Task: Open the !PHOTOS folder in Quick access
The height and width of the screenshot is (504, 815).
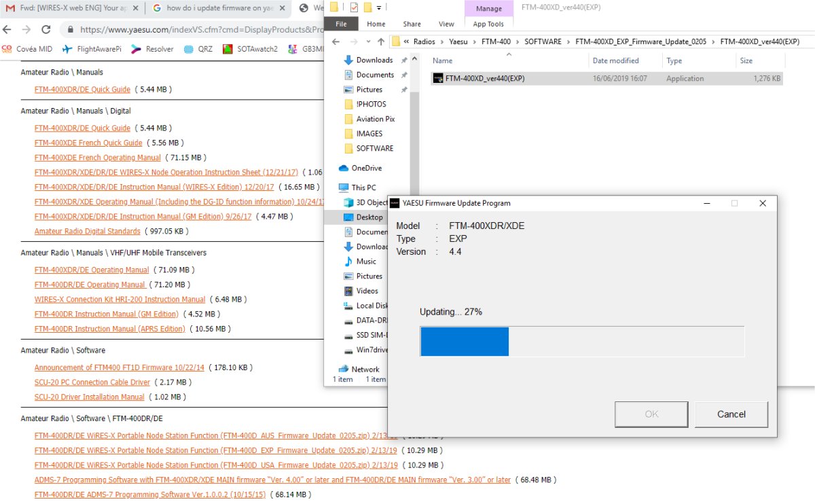Action: coord(365,104)
